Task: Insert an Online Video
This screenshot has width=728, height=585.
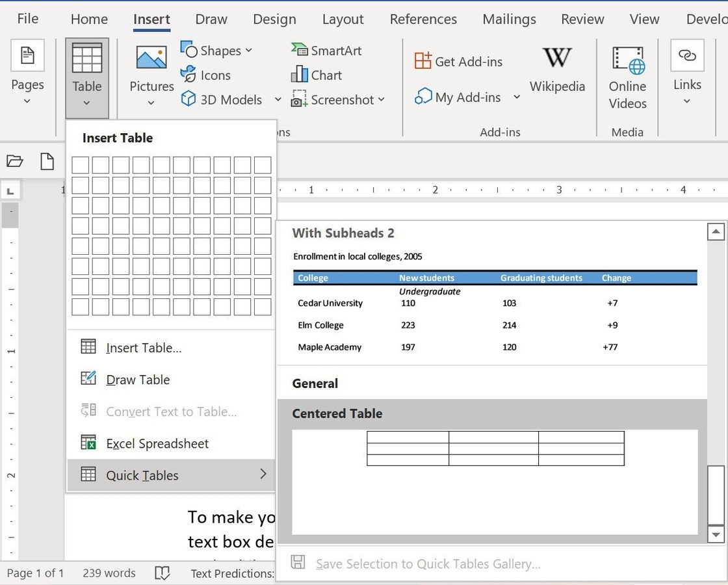Action: point(627,73)
